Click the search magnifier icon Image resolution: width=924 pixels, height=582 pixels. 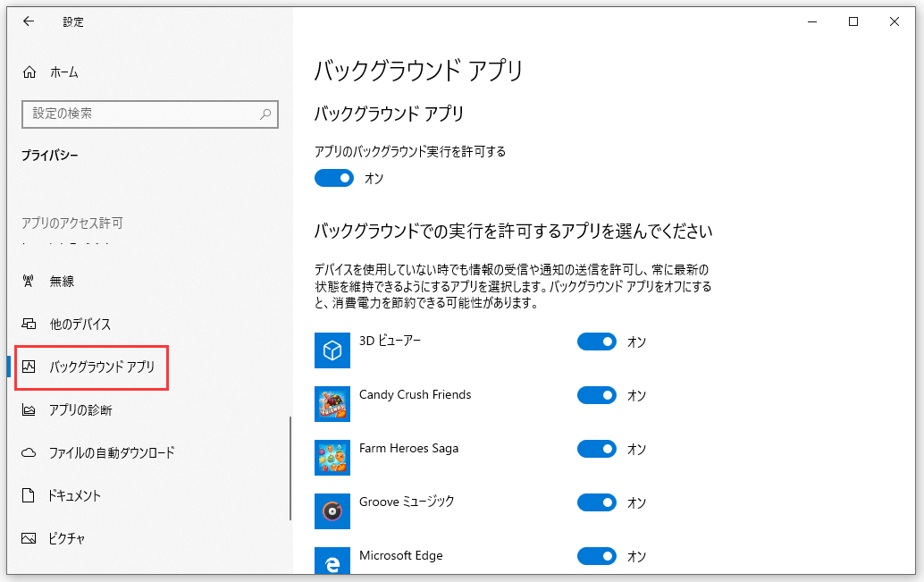pos(265,114)
